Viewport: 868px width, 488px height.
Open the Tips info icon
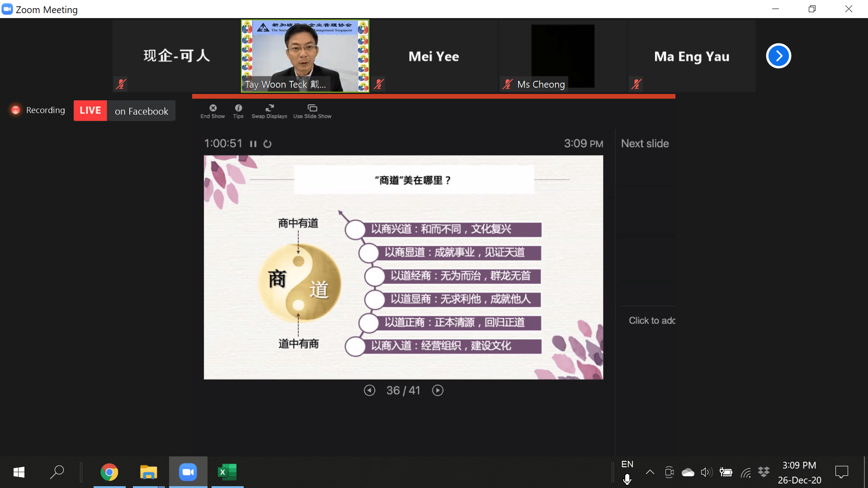238,108
